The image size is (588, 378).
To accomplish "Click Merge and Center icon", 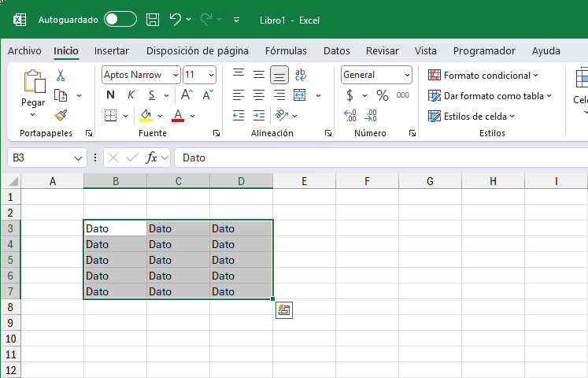I will (300, 94).
